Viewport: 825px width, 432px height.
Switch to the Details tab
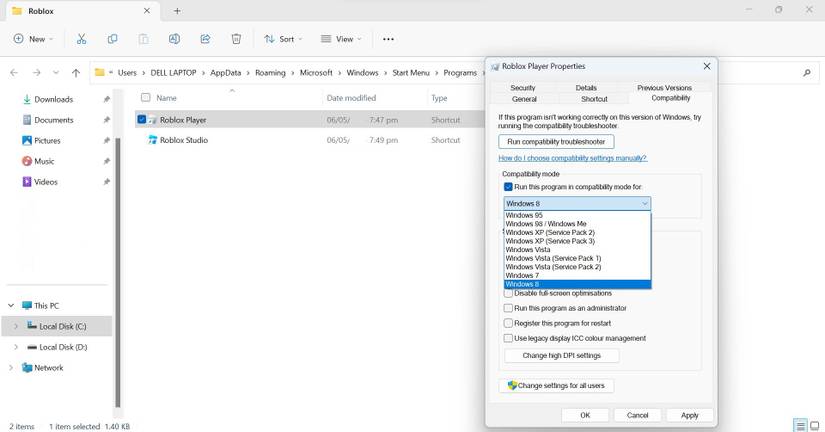(586, 88)
